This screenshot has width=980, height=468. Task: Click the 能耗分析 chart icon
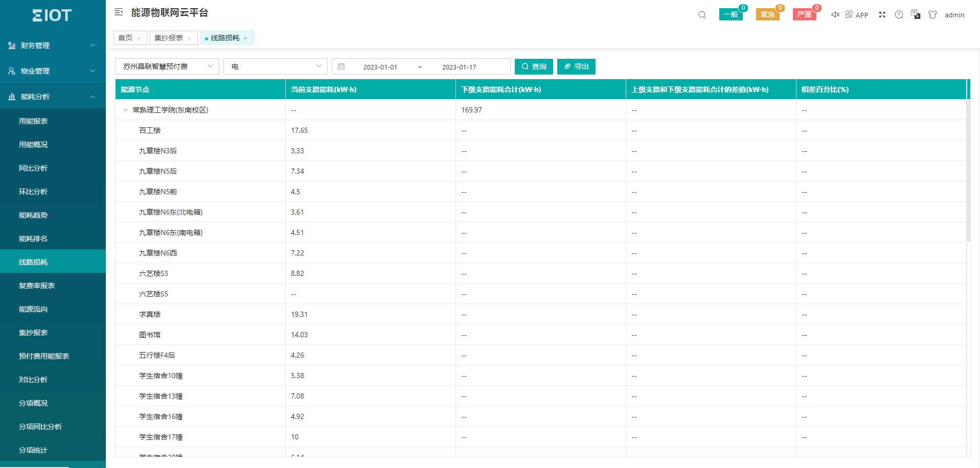point(12,97)
